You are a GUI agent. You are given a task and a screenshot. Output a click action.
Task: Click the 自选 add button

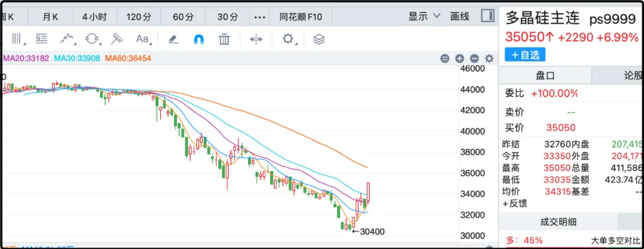(x=525, y=55)
